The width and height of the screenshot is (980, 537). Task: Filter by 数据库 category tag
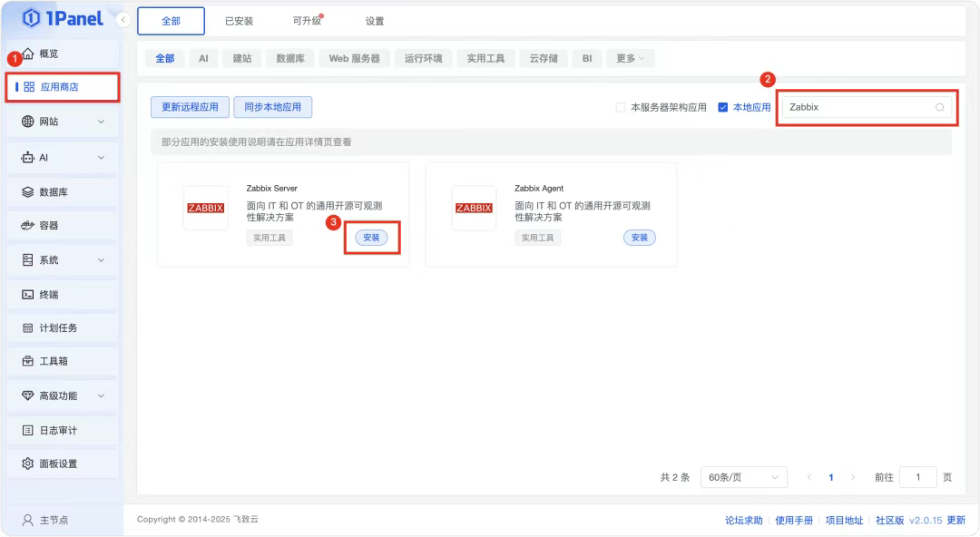(290, 58)
